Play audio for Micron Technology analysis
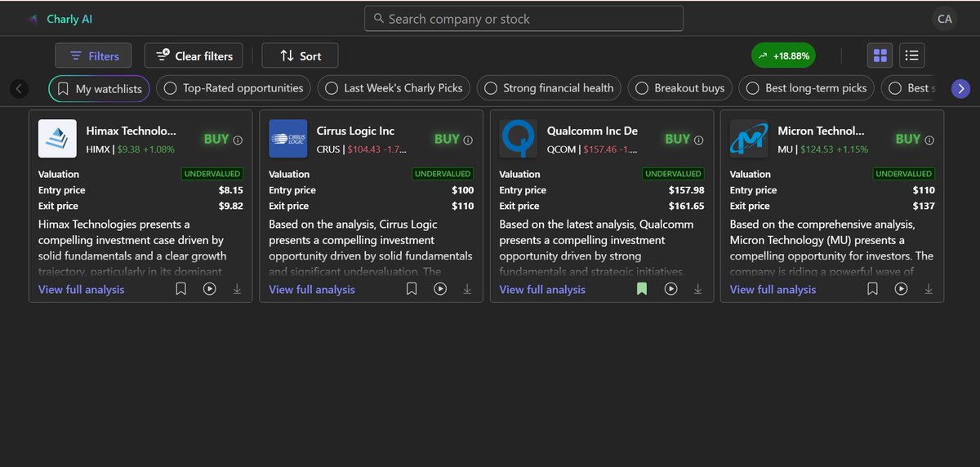Viewport: 980px width, 467px height. click(901, 289)
